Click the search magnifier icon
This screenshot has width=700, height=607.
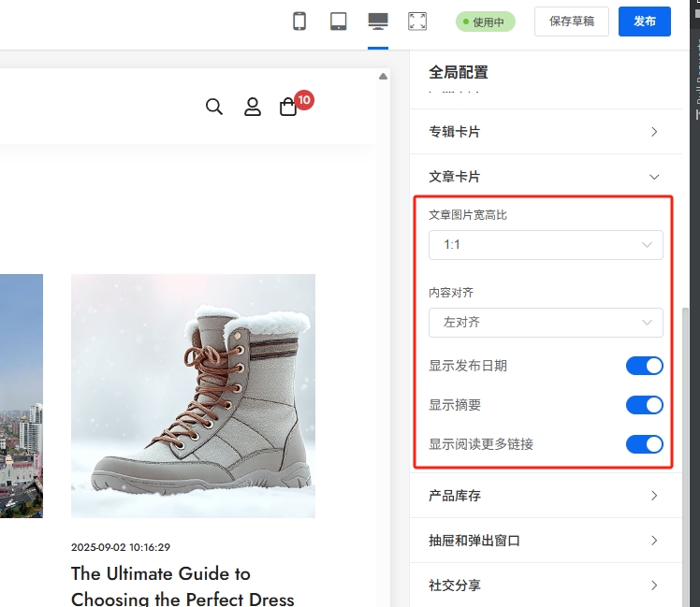pos(214,107)
